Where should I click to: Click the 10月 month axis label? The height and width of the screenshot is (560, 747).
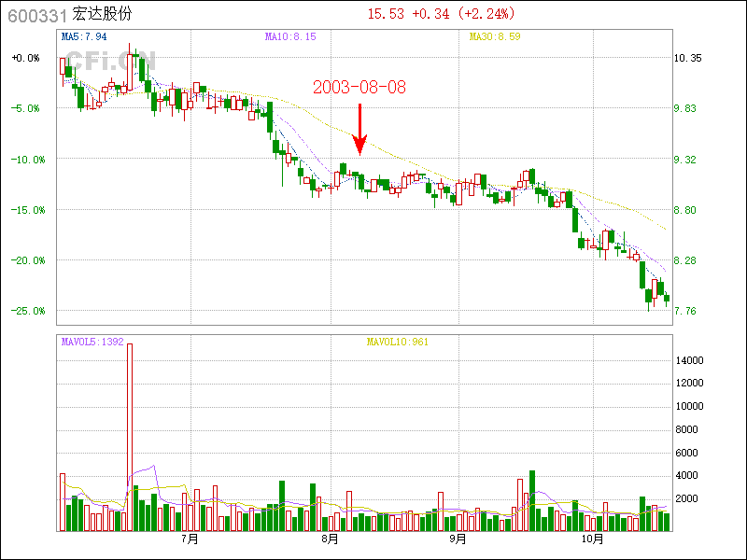point(593,539)
